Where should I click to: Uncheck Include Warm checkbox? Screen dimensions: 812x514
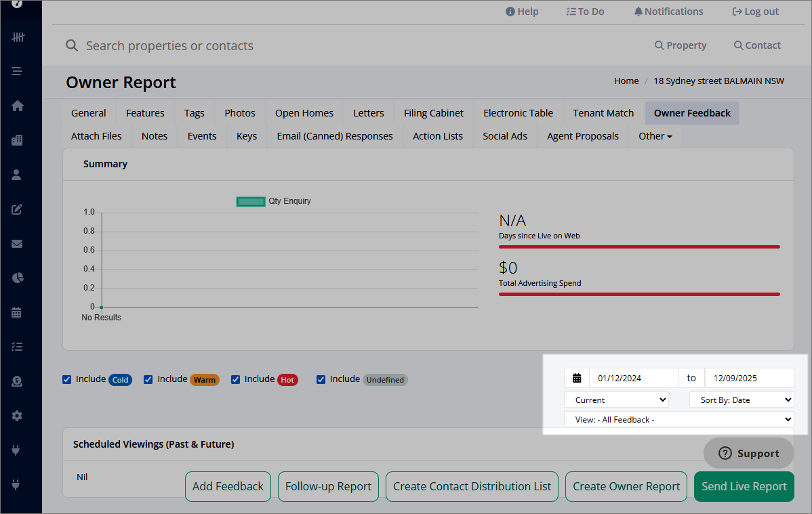[x=148, y=379]
